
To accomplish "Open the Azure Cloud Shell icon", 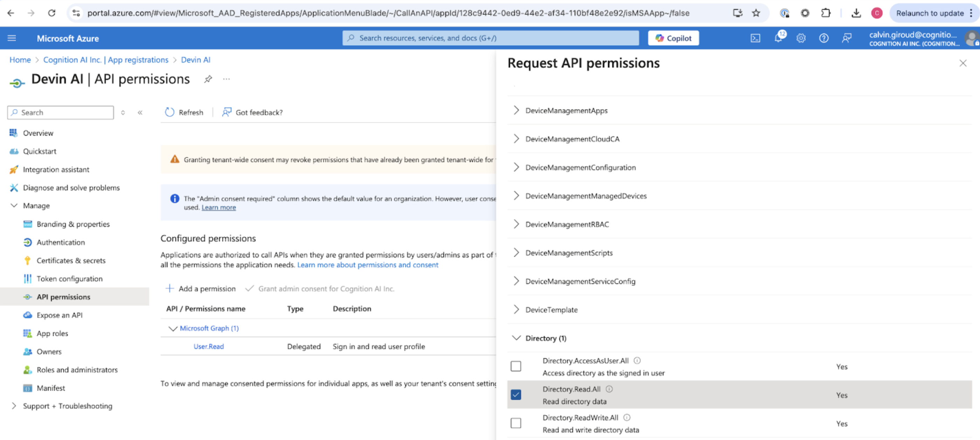I will coord(755,38).
